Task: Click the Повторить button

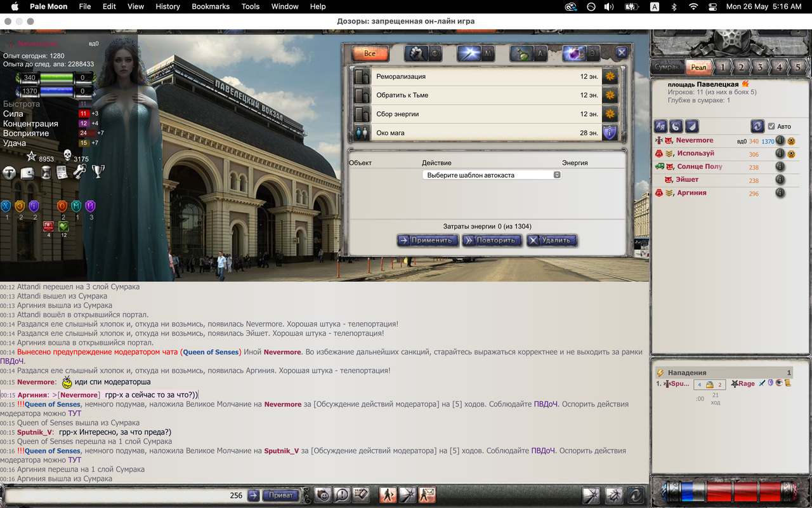Action: [492, 240]
